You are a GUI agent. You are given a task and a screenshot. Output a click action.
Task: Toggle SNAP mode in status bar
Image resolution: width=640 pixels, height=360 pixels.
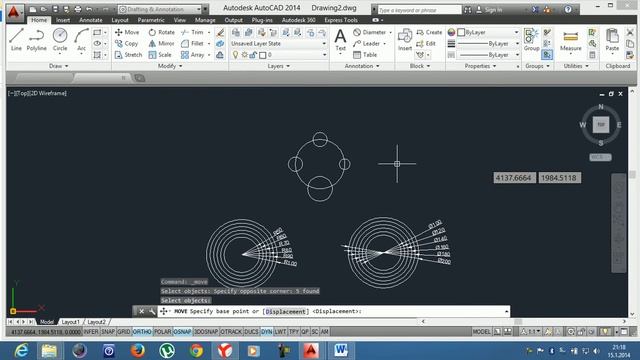coord(108,332)
